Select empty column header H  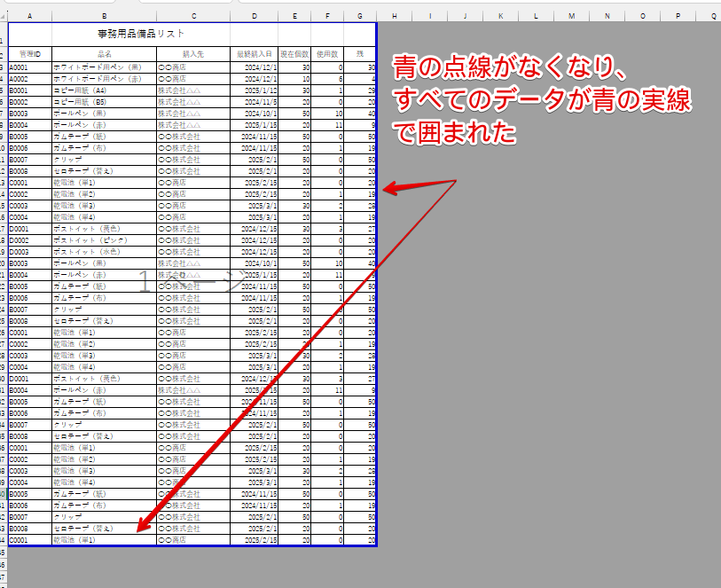[394, 15]
